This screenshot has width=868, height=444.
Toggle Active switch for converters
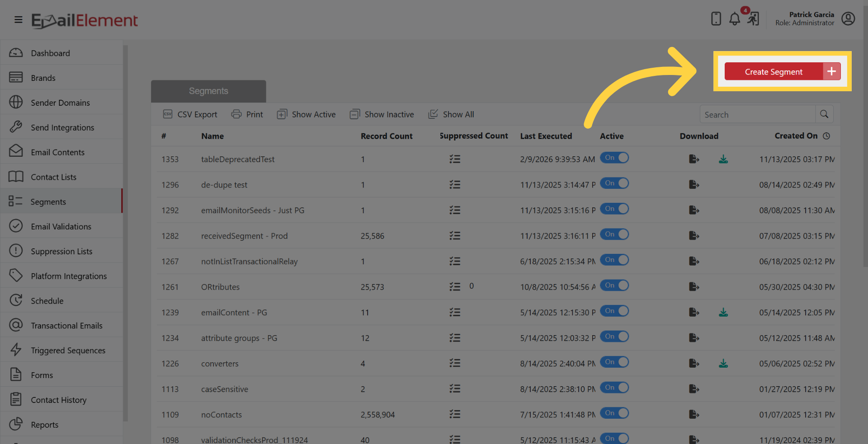pyautogui.click(x=614, y=362)
